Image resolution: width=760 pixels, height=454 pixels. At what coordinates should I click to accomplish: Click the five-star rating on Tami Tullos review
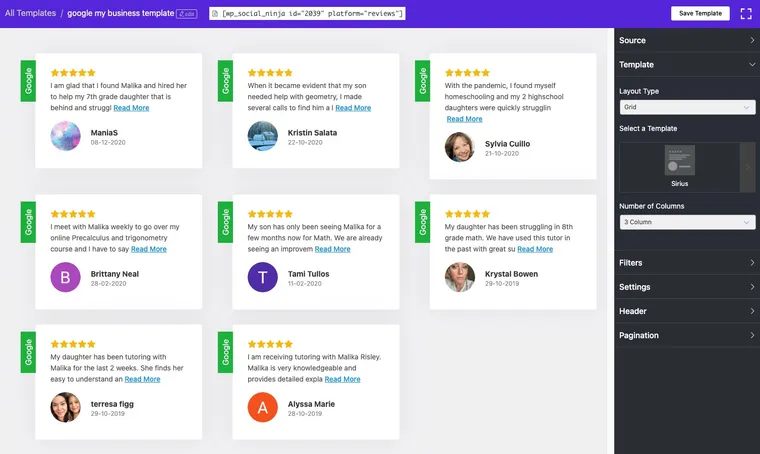pos(270,214)
